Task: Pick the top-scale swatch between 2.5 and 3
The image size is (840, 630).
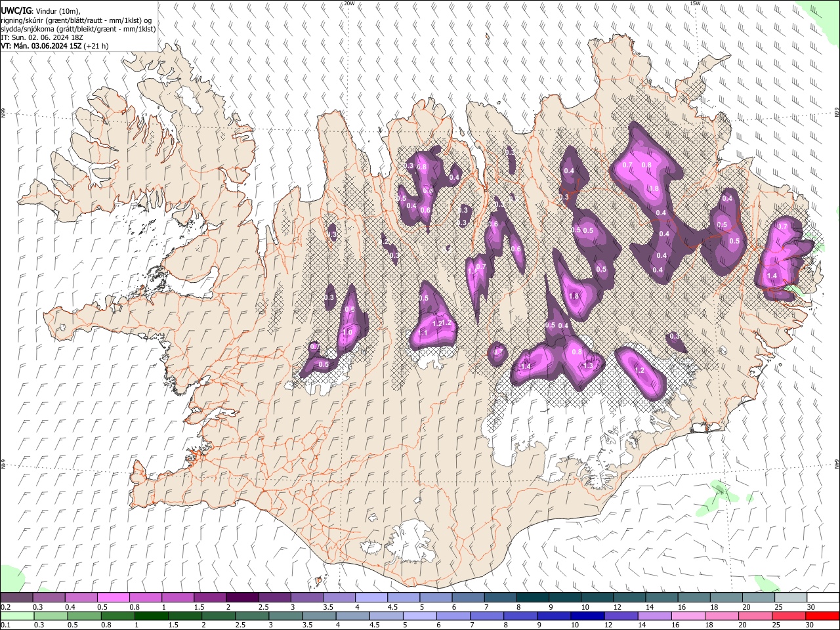Action: 275,598
